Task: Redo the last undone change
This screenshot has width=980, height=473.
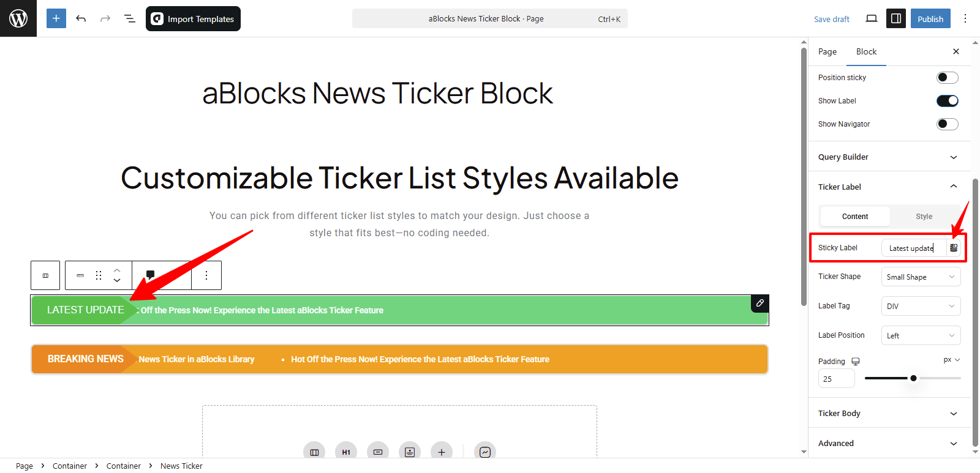Action: click(x=105, y=18)
